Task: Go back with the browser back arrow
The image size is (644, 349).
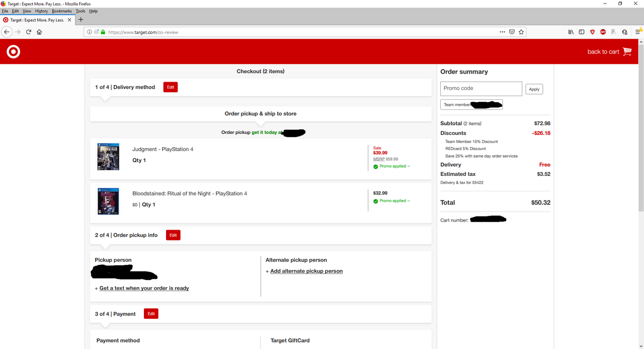Action: click(7, 32)
